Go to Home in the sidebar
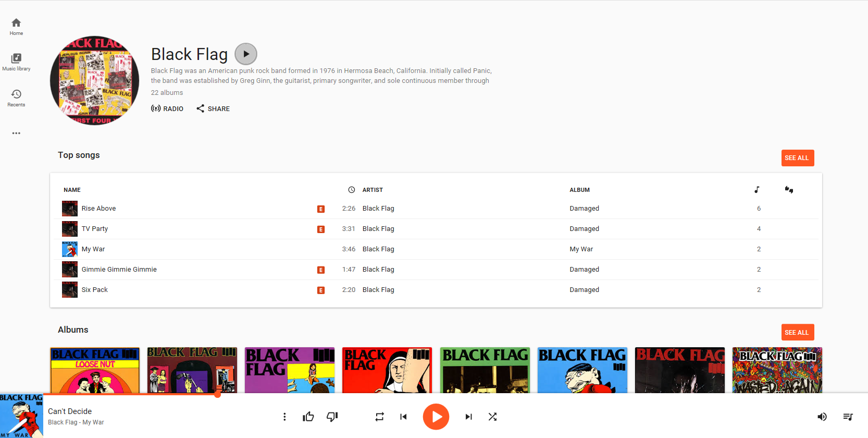The image size is (868, 438). pos(16,27)
